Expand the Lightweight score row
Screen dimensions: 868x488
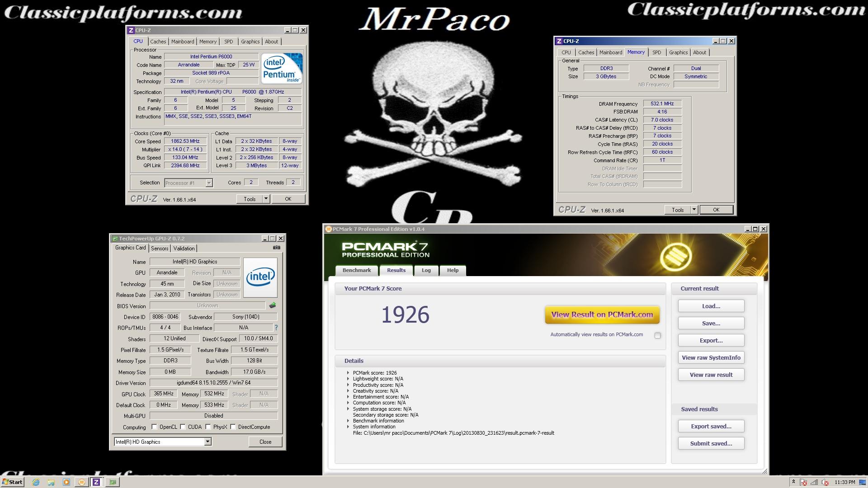[348, 379]
